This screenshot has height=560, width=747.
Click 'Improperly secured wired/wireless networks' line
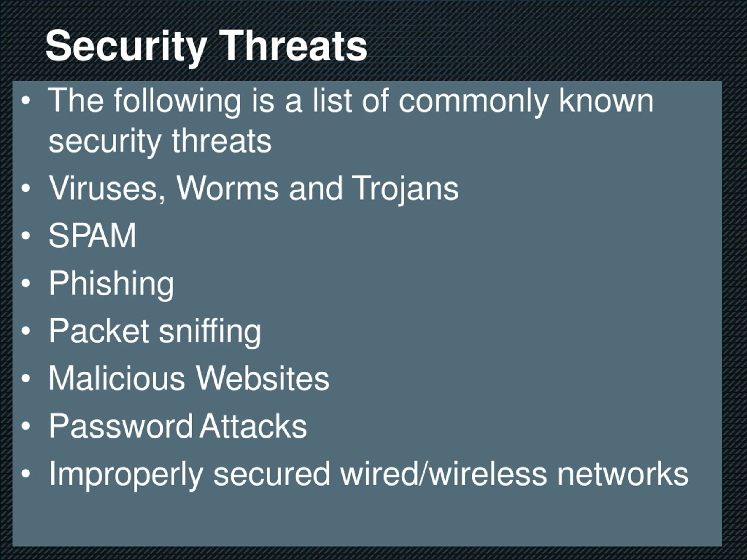pyautogui.click(x=369, y=474)
